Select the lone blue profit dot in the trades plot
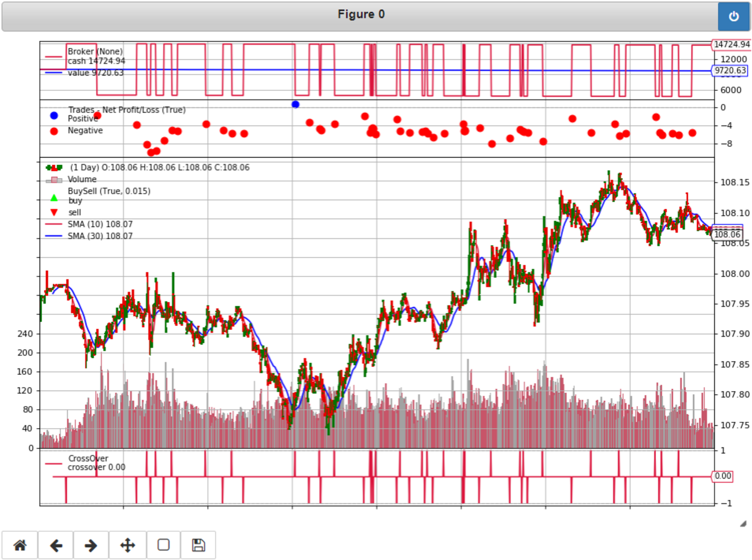 pos(296,104)
